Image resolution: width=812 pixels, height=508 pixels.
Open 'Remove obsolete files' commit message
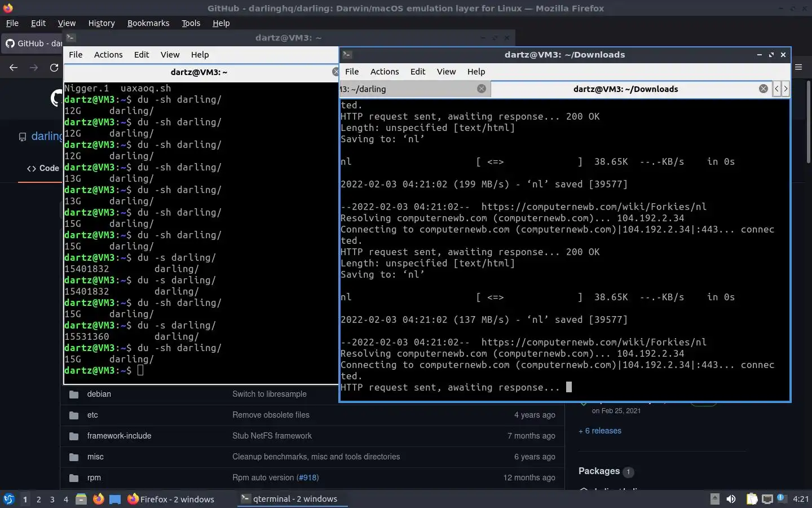click(x=271, y=415)
